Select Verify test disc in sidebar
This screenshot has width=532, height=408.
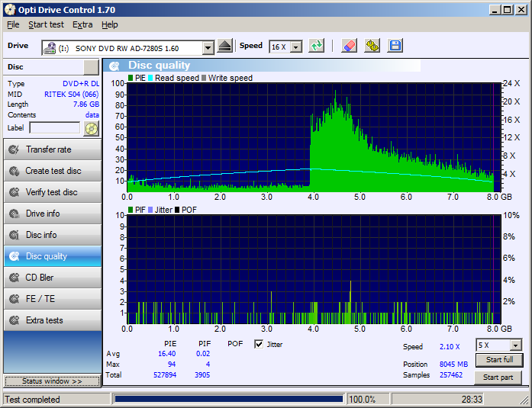(x=53, y=192)
